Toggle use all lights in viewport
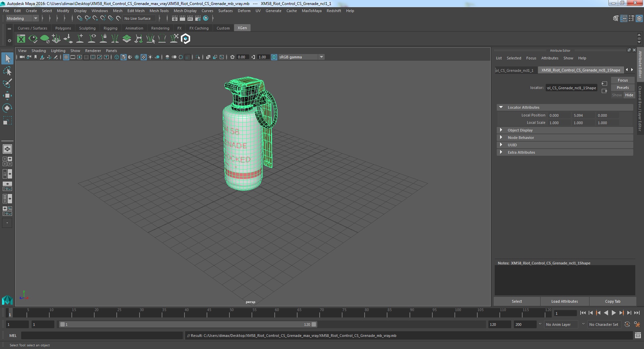 point(150,57)
